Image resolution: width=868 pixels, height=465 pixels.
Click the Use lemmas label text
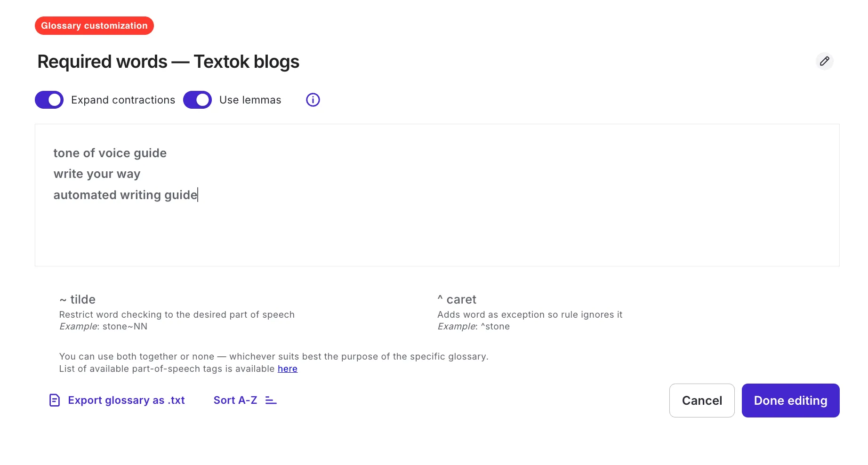250,100
